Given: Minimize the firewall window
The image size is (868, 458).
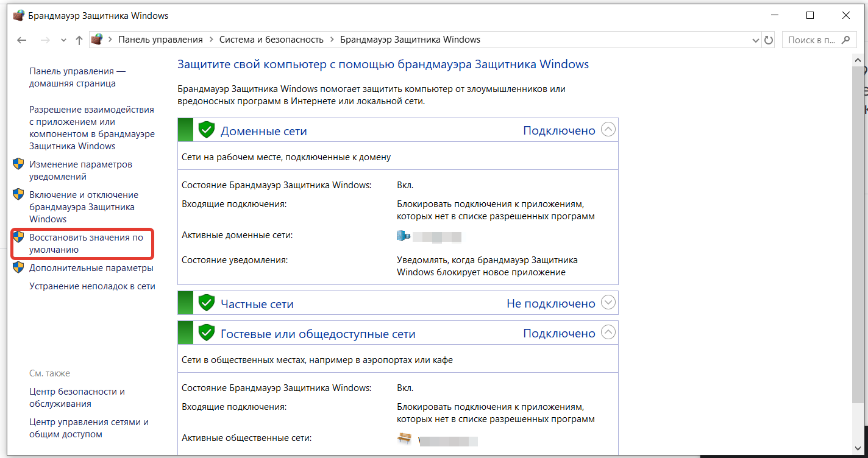Looking at the screenshot, I should [x=774, y=15].
